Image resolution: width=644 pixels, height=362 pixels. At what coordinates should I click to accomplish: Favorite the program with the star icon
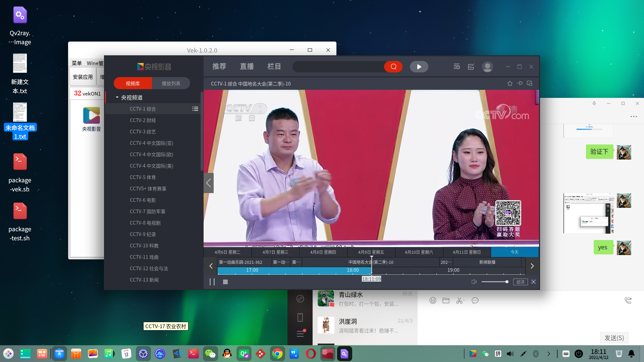[x=510, y=83]
